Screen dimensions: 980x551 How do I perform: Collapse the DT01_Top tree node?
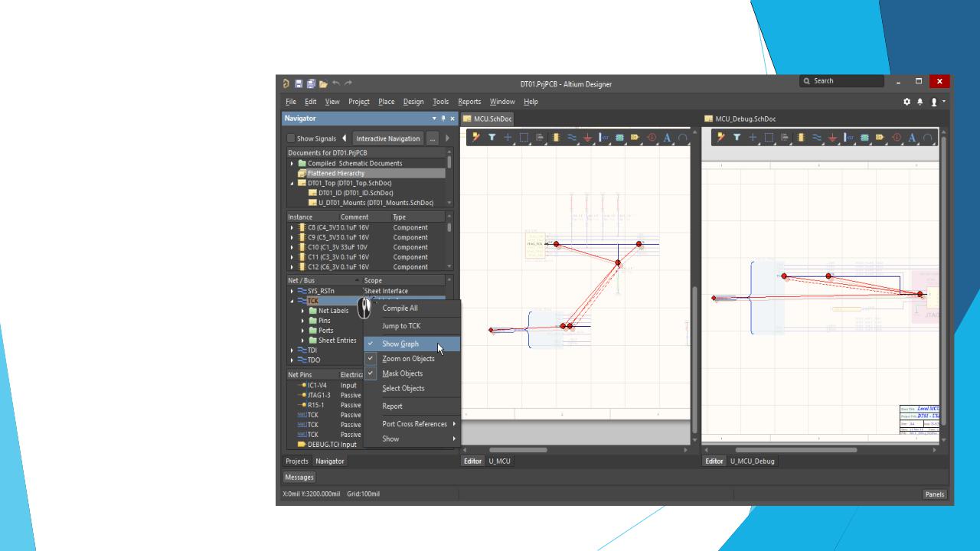292,183
